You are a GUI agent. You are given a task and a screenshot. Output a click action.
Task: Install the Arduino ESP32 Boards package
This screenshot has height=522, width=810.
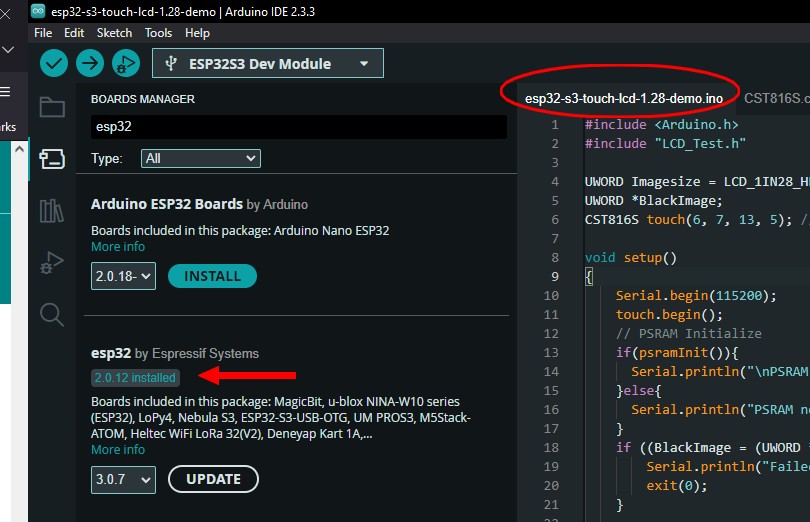pos(212,276)
